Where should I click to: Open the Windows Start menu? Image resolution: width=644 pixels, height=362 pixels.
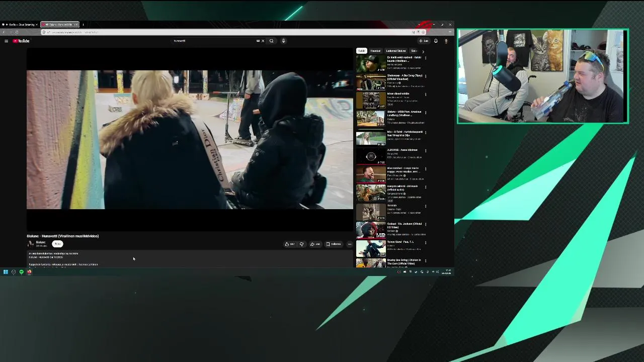coord(6,272)
